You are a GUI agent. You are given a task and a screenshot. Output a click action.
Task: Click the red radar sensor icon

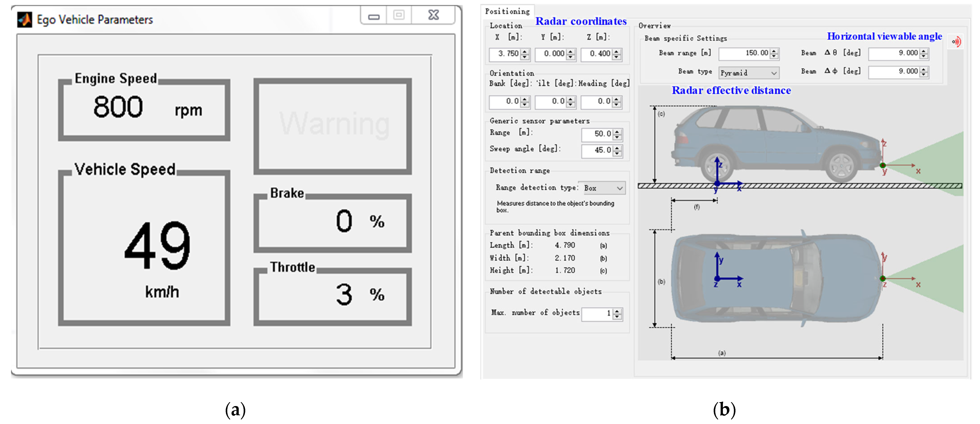[956, 42]
